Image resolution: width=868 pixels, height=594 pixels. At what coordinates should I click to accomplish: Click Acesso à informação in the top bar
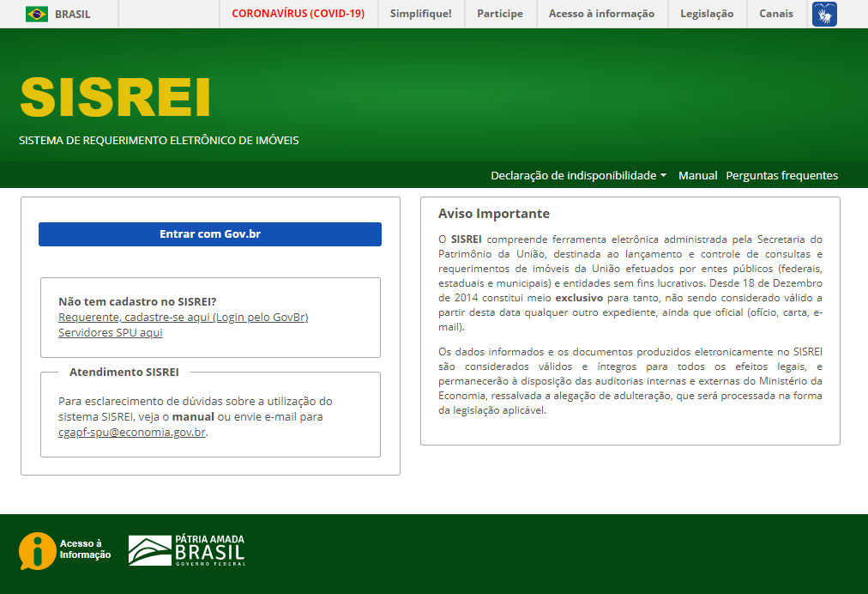coord(601,14)
